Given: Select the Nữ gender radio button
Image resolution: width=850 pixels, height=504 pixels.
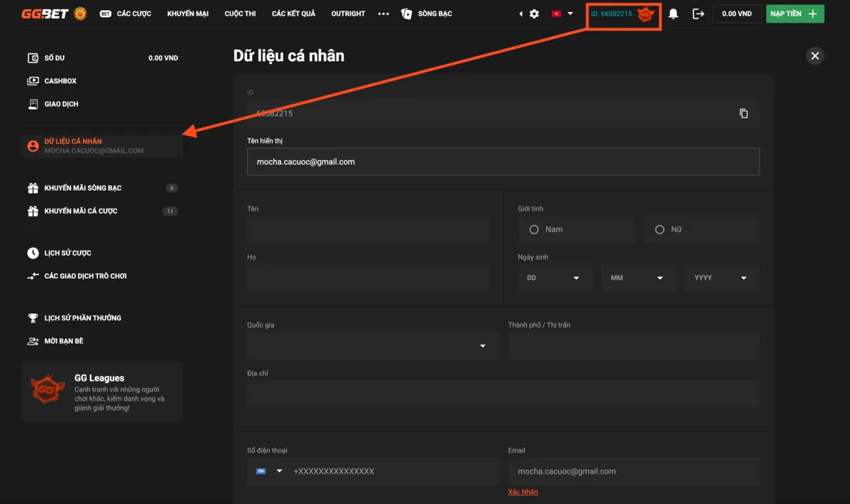Looking at the screenshot, I should [659, 229].
